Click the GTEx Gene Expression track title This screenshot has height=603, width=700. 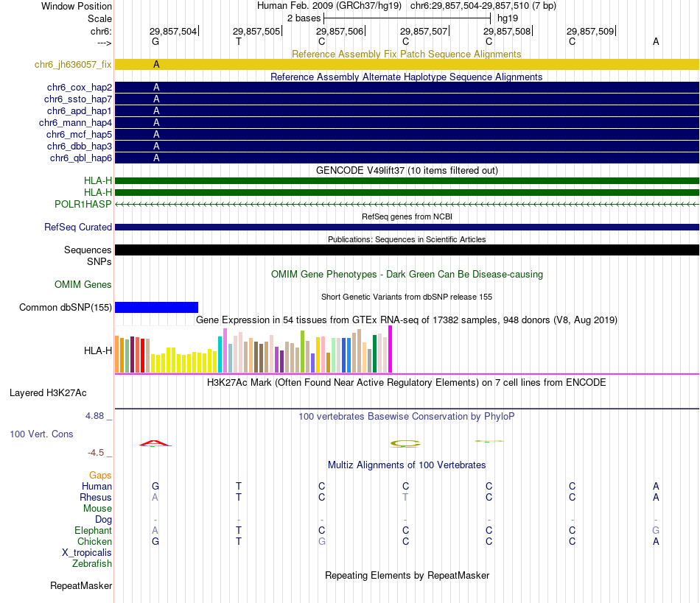coord(407,320)
